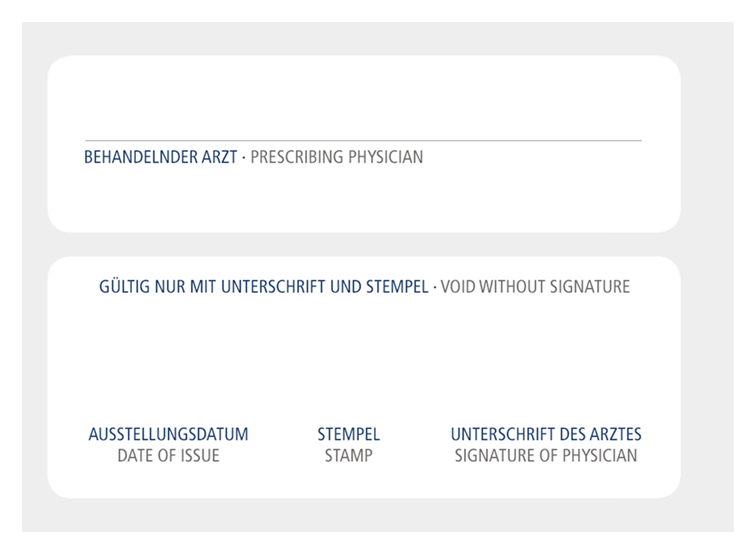756x554 pixels.
Task: Click the prescribing physician name line
Action: coord(363,140)
